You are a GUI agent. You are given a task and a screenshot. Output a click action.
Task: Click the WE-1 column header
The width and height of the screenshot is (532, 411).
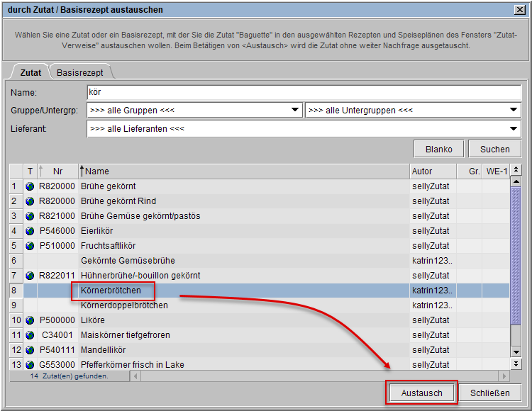tap(496, 171)
